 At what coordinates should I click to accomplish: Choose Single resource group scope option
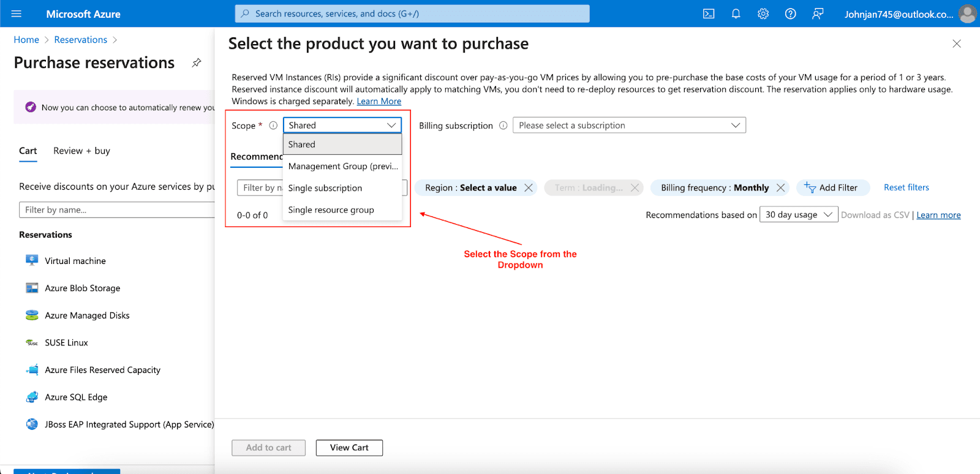coord(342,209)
